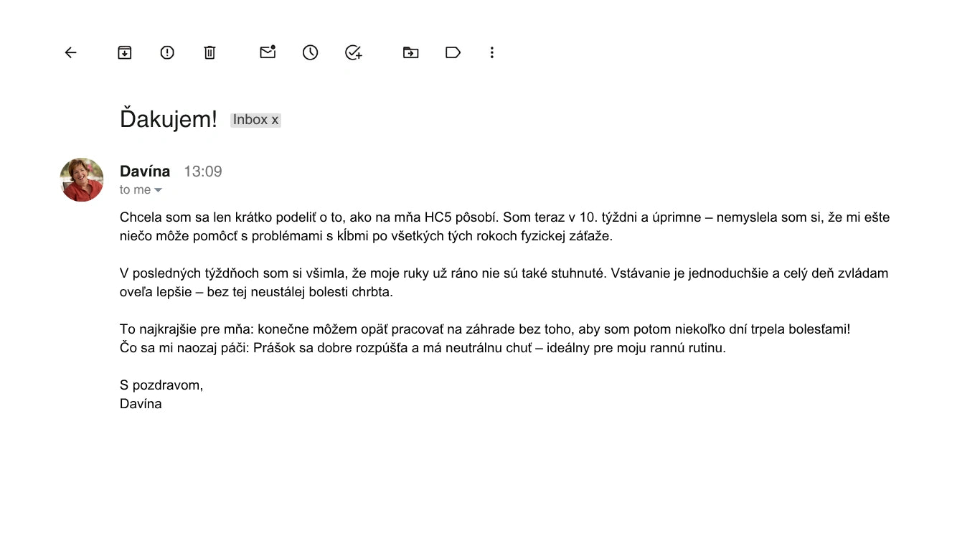This screenshot has height=551, width=980.
Task: Click the first paragraph mentioning HC5
Action: [x=504, y=226]
